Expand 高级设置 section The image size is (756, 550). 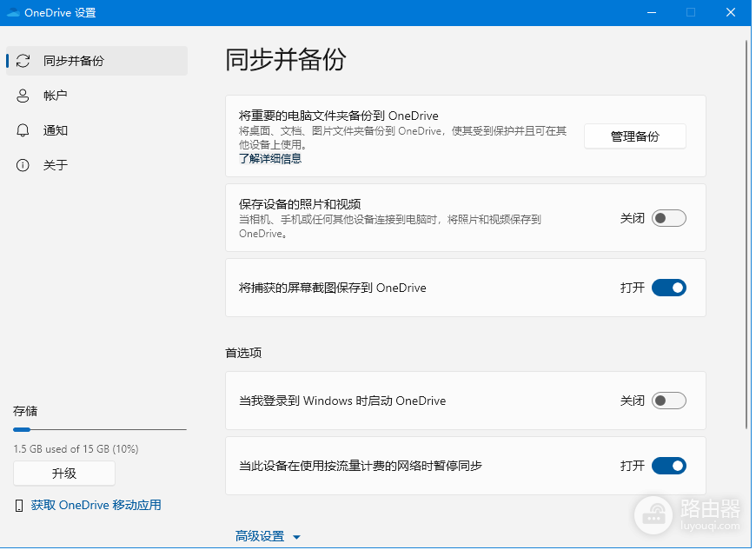click(268, 536)
